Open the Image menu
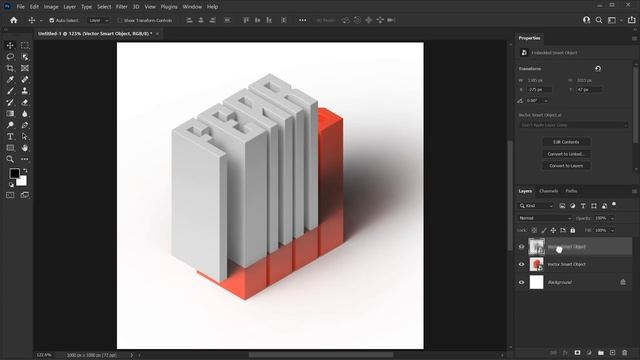 coord(51,7)
